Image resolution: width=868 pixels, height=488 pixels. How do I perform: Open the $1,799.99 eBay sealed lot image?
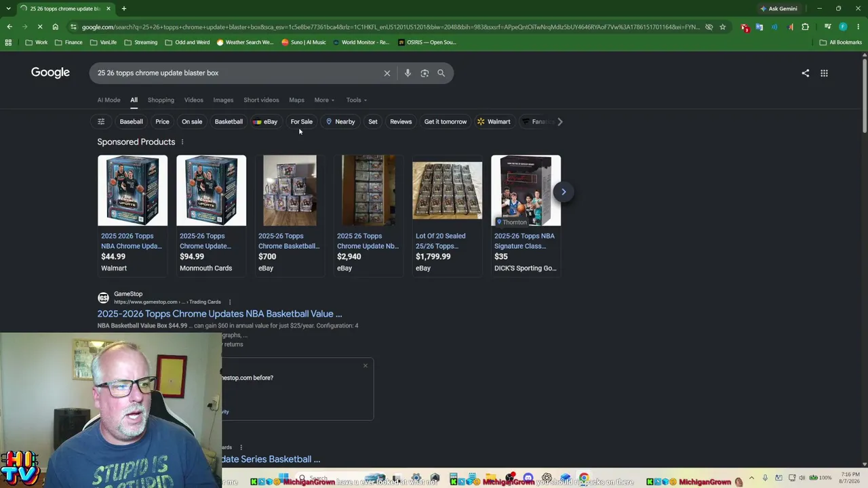448,190
